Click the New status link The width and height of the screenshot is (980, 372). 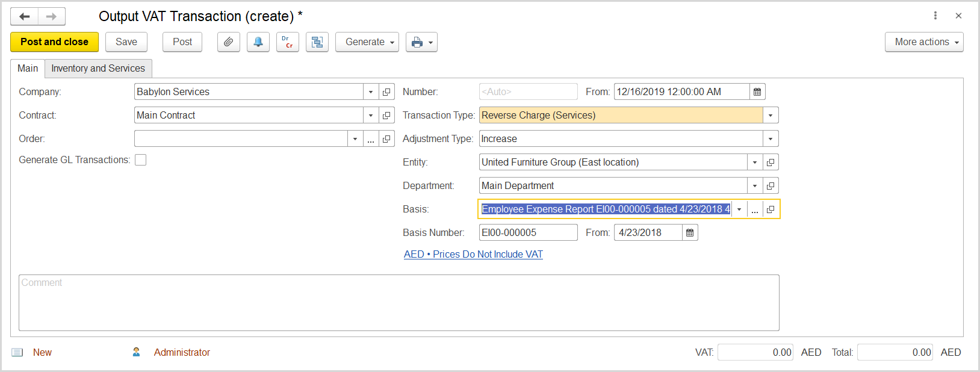coord(42,353)
